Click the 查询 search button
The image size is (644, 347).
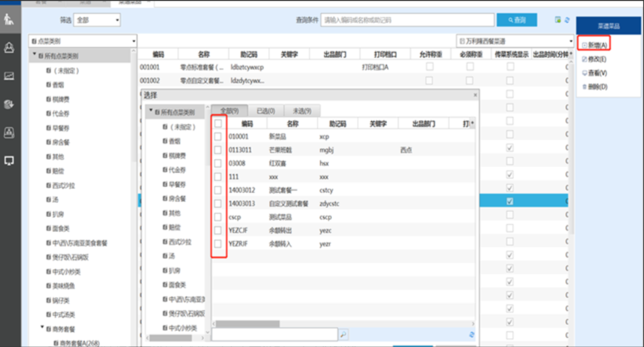click(516, 20)
